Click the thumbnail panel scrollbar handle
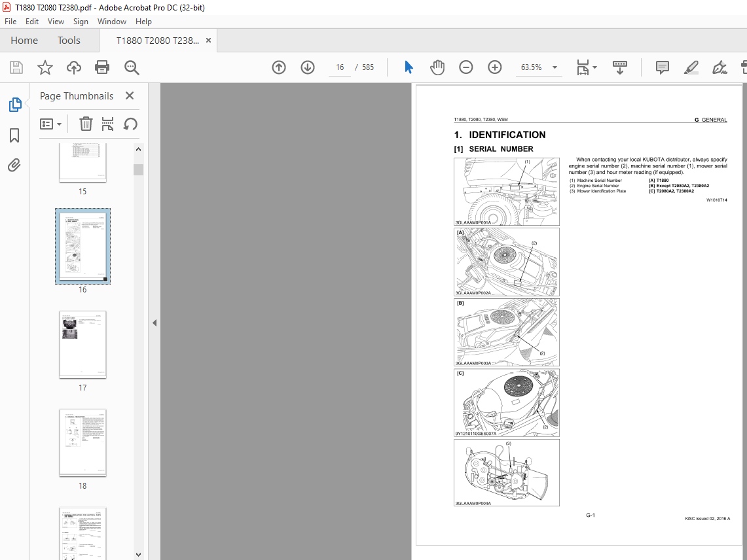 138,169
